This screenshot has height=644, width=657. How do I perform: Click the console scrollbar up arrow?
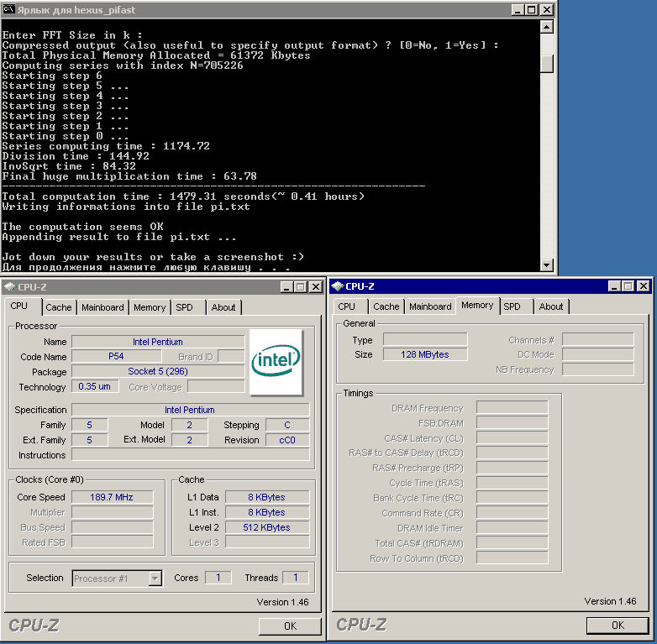(546, 27)
